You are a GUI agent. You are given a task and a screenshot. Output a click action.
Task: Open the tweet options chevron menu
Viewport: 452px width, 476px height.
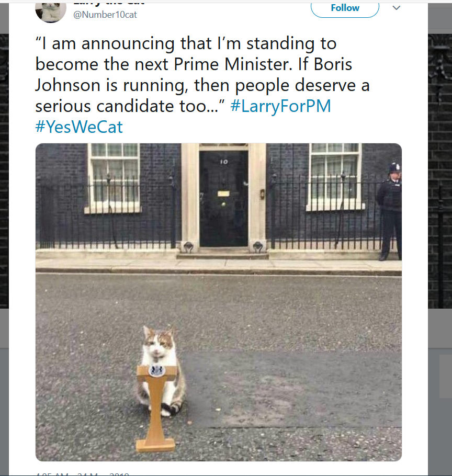[x=396, y=8]
